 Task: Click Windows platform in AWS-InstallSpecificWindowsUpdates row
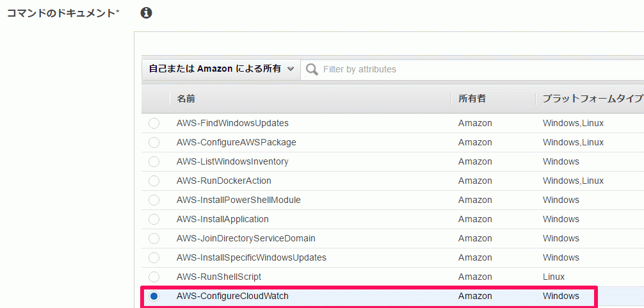pyautogui.click(x=561, y=258)
